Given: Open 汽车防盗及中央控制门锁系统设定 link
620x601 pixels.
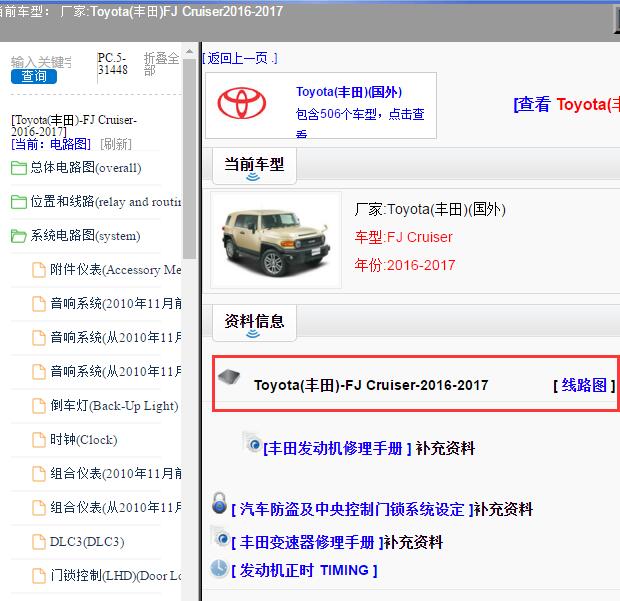Looking at the screenshot, I should coord(352,509).
